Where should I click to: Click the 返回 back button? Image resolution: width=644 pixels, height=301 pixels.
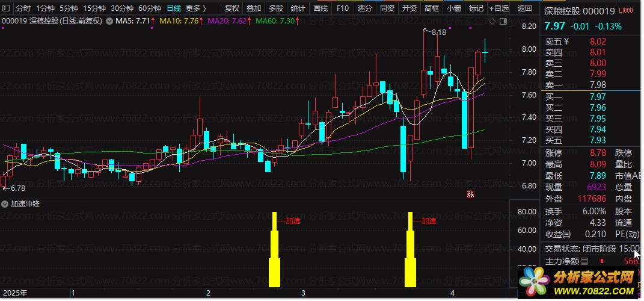[x=525, y=8]
